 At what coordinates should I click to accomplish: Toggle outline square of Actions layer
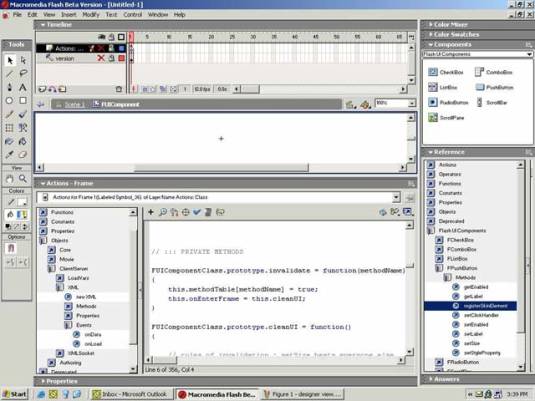121,48
